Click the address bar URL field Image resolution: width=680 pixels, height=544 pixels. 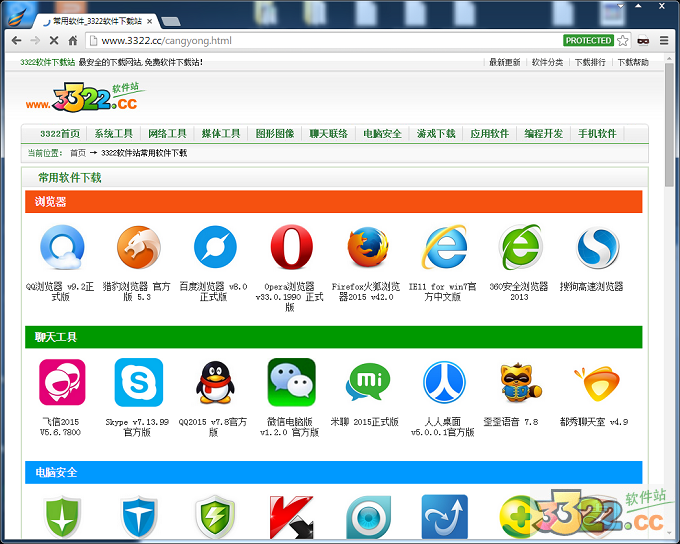coord(325,41)
